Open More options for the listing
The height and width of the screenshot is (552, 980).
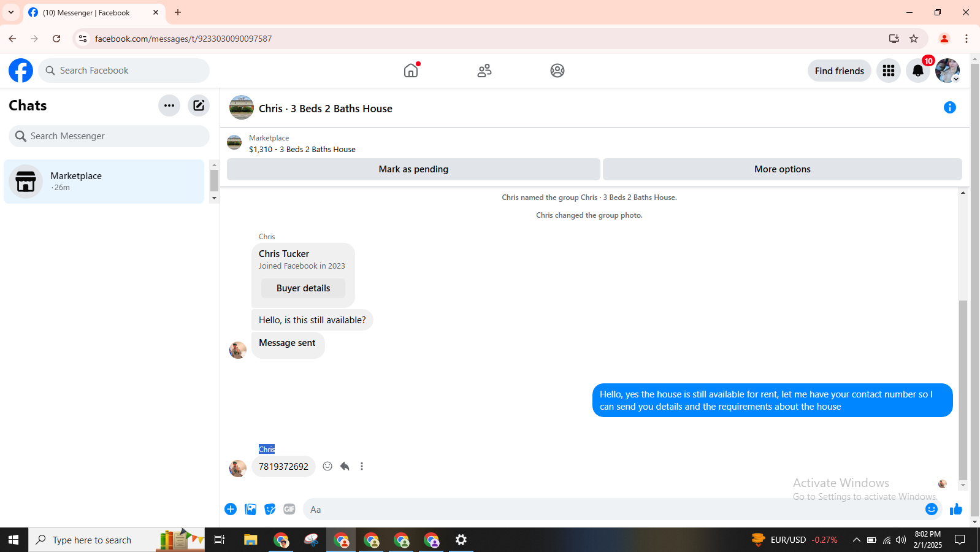click(783, 169)
